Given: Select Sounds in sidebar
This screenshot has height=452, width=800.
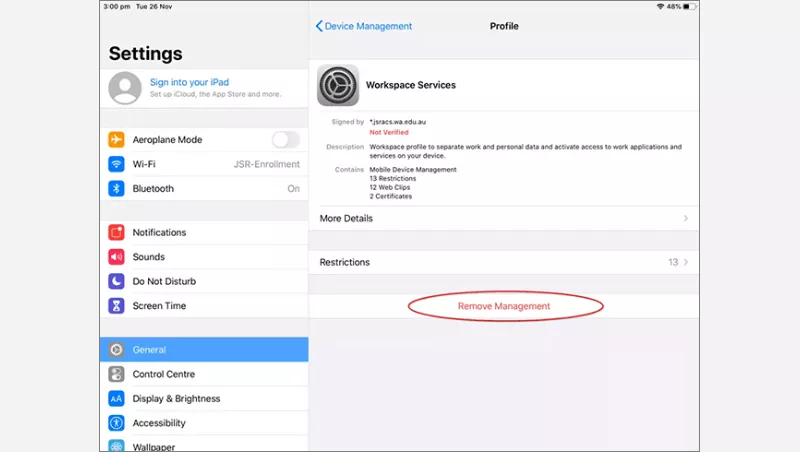Looking at the screenshot, I should point(204,257).
